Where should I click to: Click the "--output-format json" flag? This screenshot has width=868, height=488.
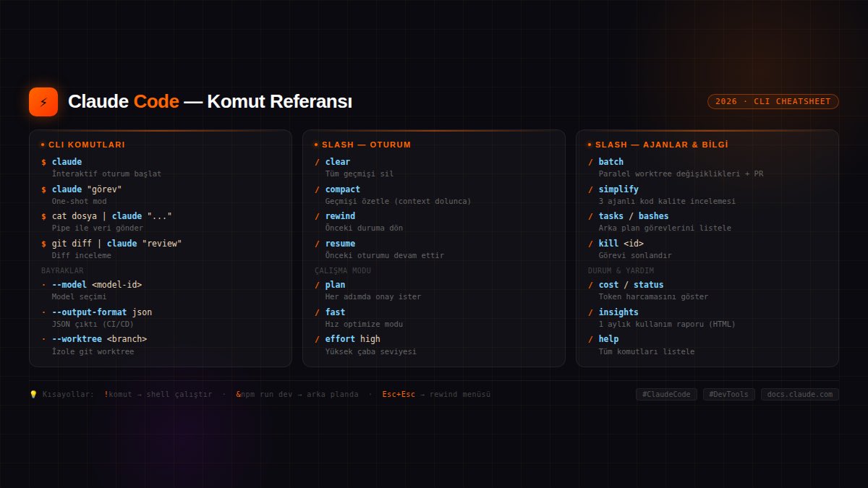(96, 312)
